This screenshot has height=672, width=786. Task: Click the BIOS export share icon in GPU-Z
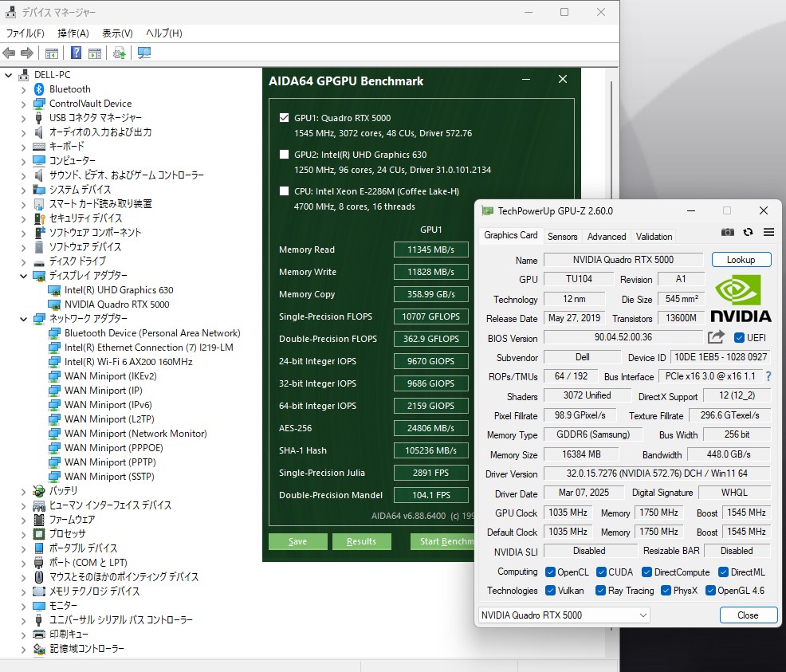pyautogui.click(x=717, y=337)
